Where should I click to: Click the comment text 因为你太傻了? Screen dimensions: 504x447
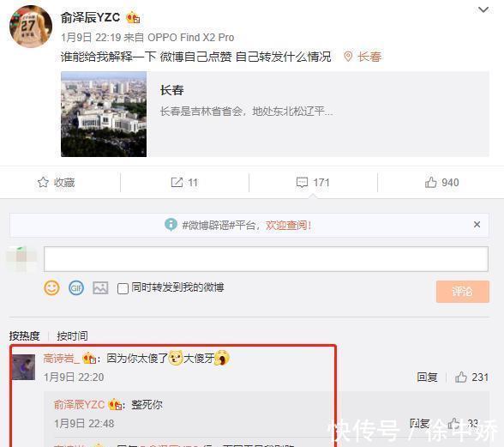[137, 358]
